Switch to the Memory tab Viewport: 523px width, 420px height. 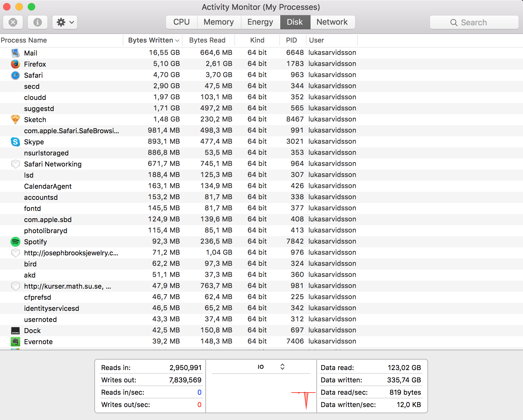219,22
